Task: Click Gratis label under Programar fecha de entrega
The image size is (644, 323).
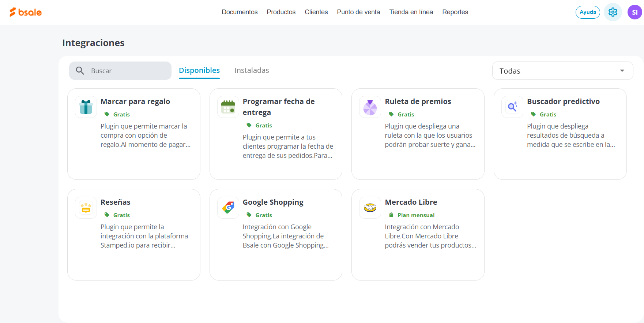Action: (x=264, y=125)
